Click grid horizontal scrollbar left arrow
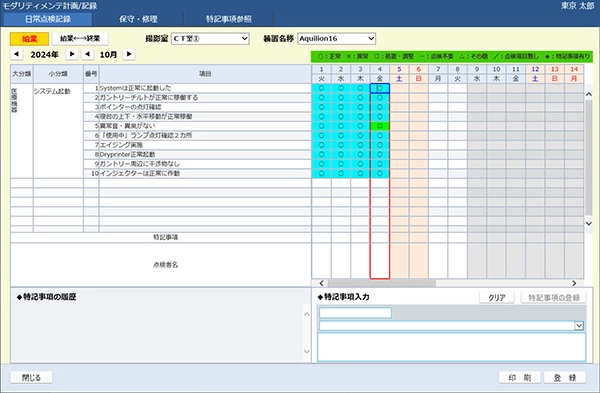Screen dimensions: 600x393 coord(321,283)
